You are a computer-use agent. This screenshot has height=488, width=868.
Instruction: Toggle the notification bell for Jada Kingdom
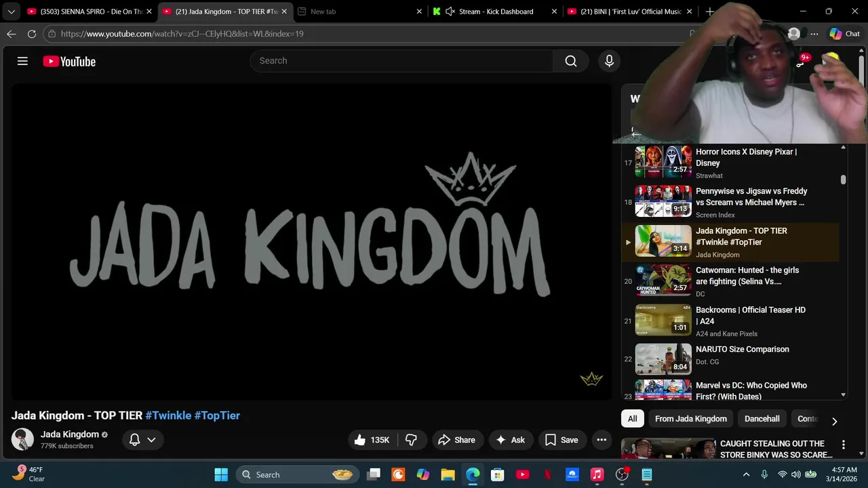pyautogui.click(x=134, y=440)
